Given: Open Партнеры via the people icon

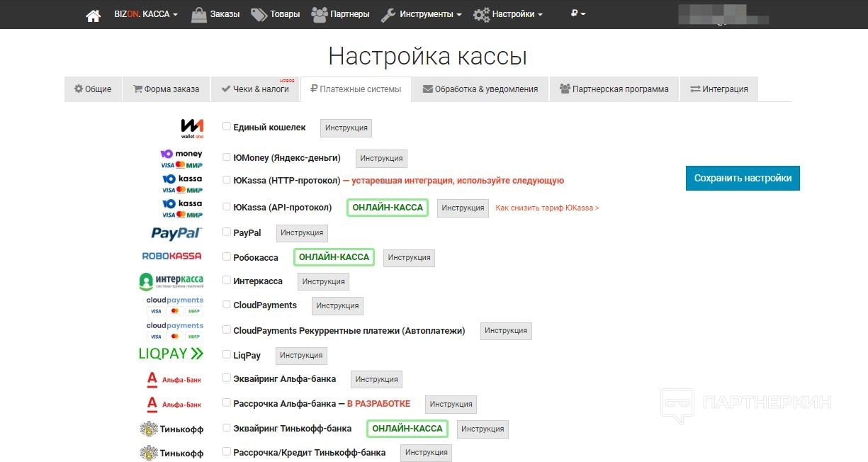Looking at the screenshot, I should (320, 14).
